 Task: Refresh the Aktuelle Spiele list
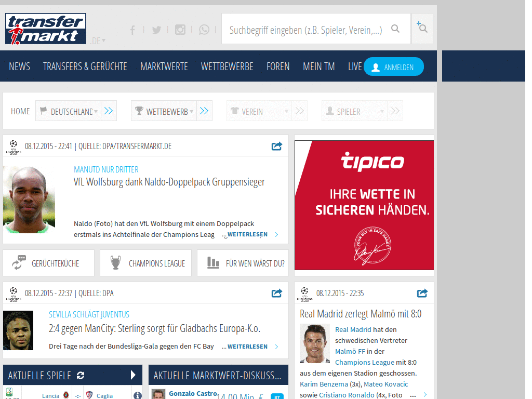[81, 375]
